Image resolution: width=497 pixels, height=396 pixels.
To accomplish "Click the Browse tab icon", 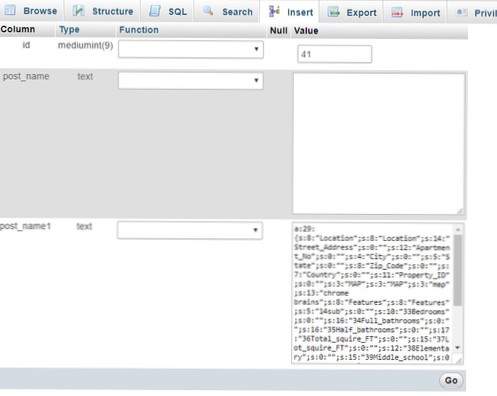I will coord(10,10).
